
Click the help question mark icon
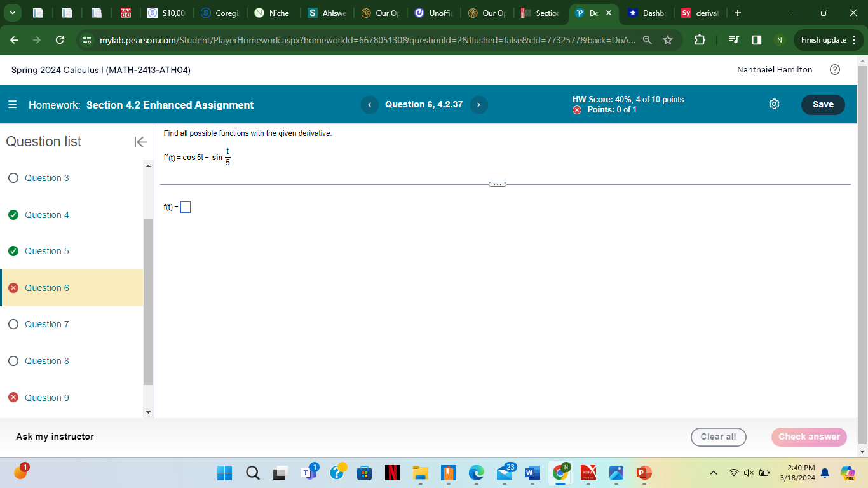835,70
